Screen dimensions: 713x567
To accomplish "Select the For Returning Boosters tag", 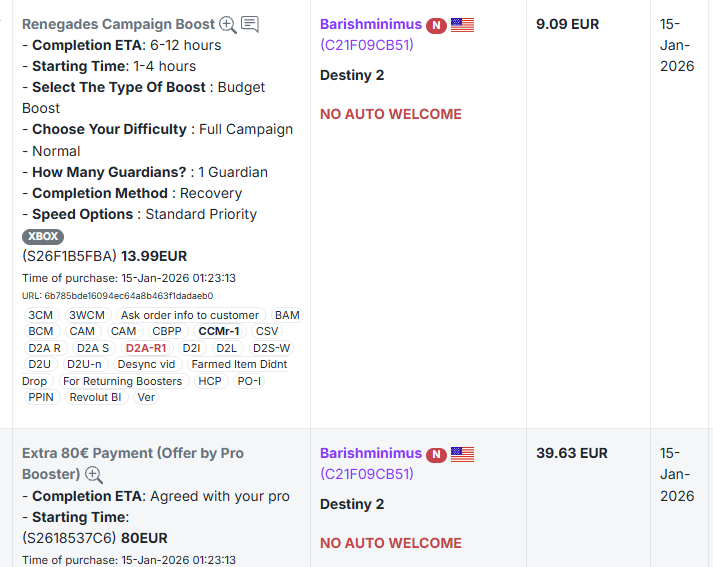I will point(122,381).
